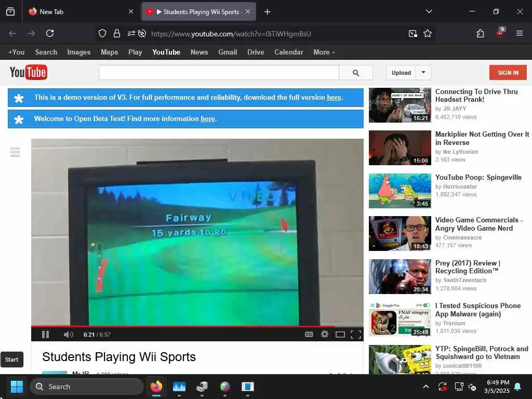Open Calendar in the Google bar
This screenshot has height=399, width=532.
coord(289,52)
